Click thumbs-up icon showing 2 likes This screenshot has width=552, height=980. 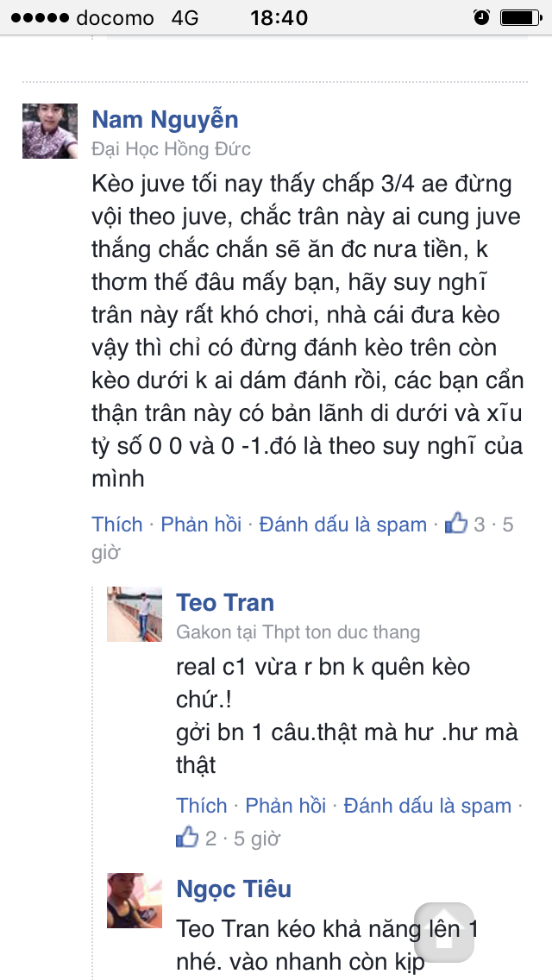click(x=187, y=838)
